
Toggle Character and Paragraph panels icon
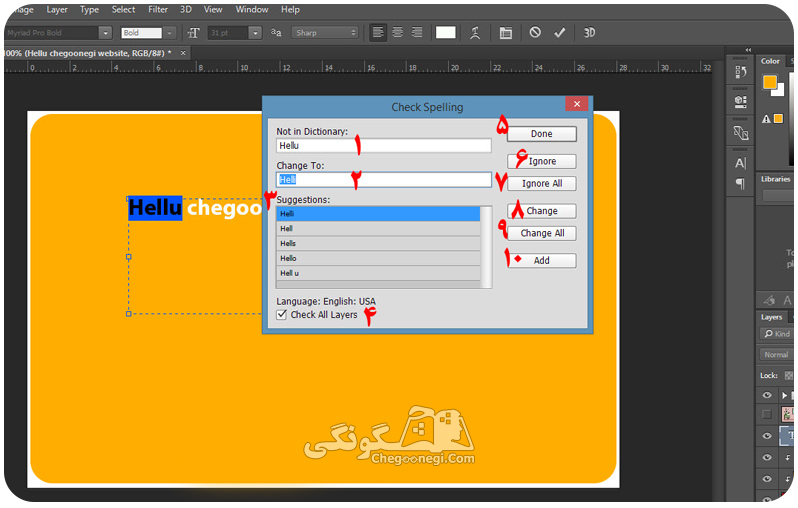coord(505,33)
